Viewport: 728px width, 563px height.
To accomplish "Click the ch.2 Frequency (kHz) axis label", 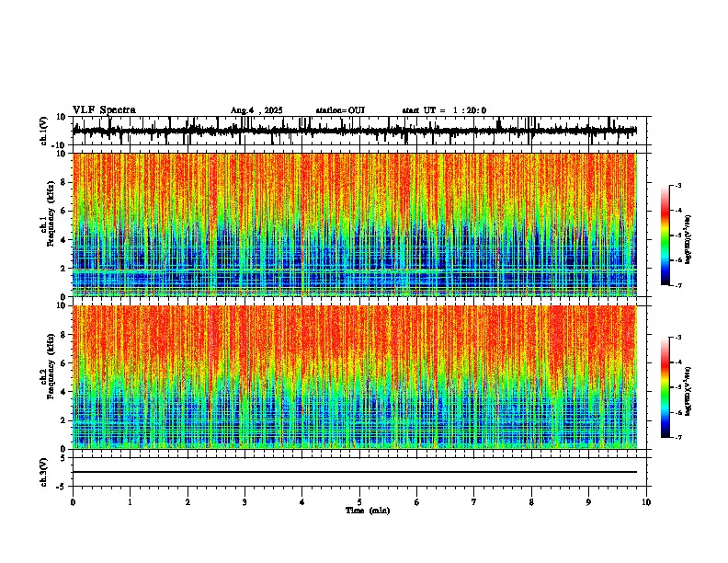I will [x=51, y=366].
